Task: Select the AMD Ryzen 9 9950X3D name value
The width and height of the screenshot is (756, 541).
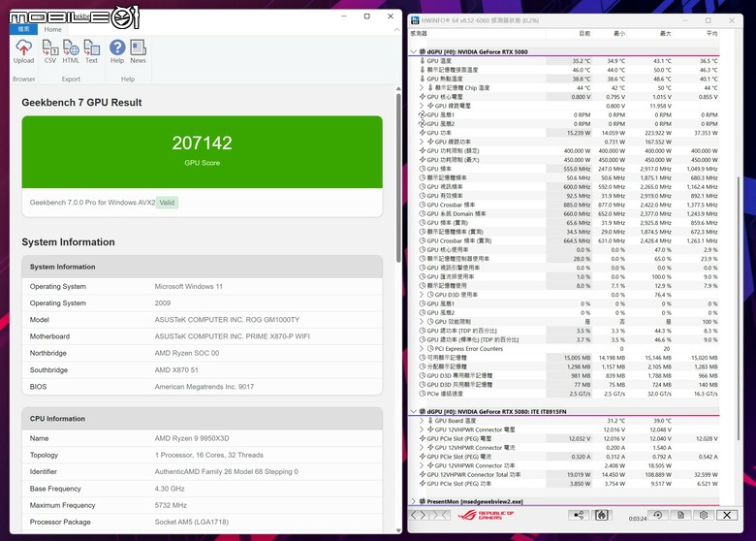Action: [x=192, y=438]
